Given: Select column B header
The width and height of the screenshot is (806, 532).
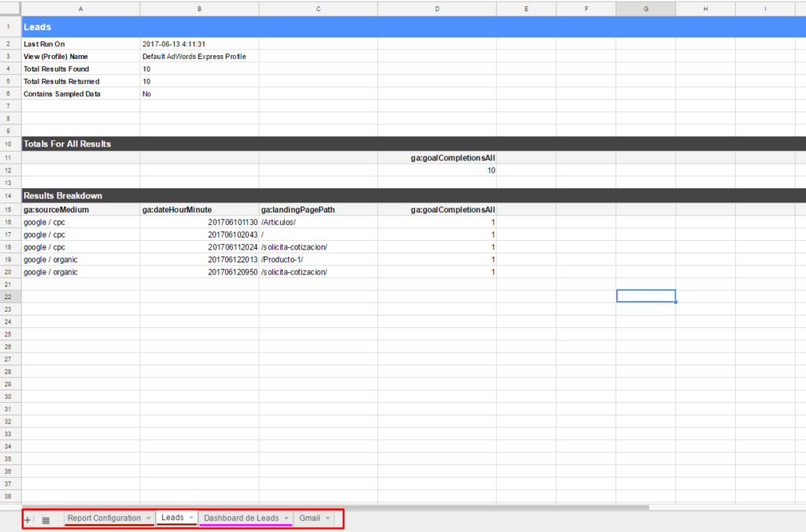Looking at the screenshot, I should coord(199,9).
